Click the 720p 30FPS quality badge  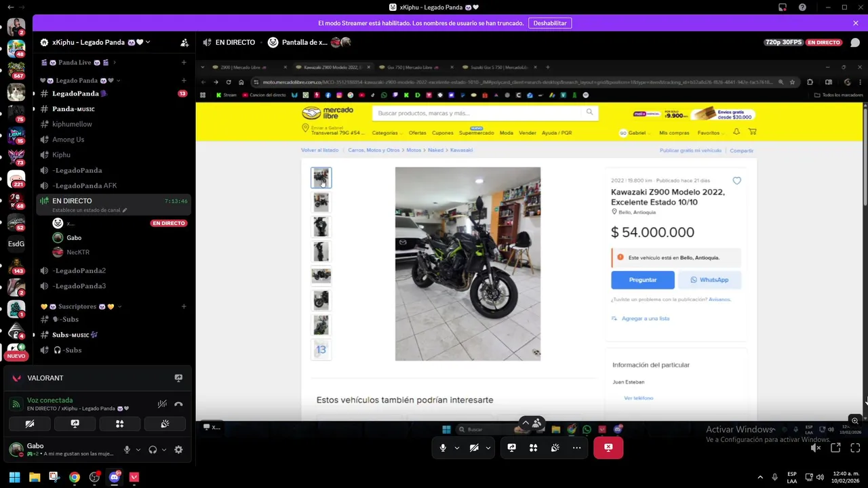pos(784,42)
